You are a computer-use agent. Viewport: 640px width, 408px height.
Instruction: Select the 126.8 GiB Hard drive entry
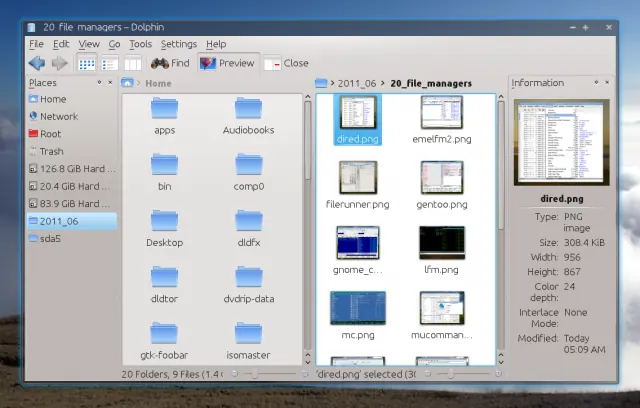[72, 169]
